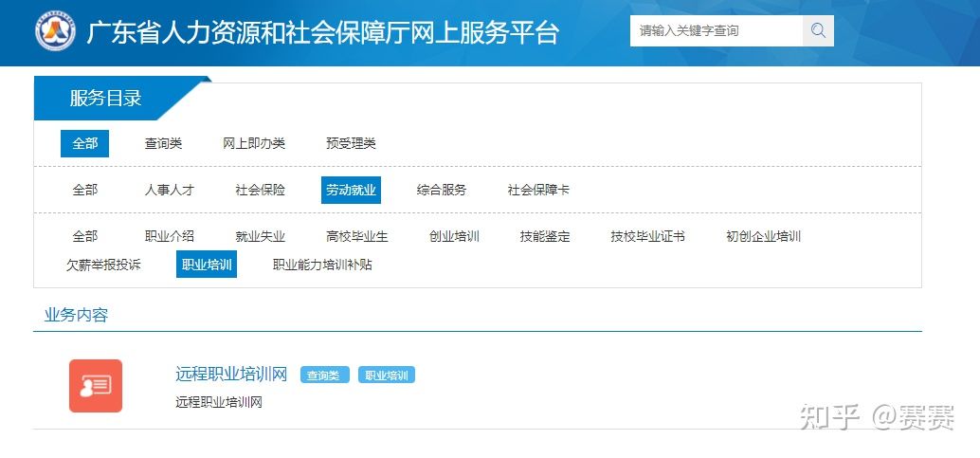Select the 社会保障卡 category
This screenshot has height=458, width=980.
[538, 190]
